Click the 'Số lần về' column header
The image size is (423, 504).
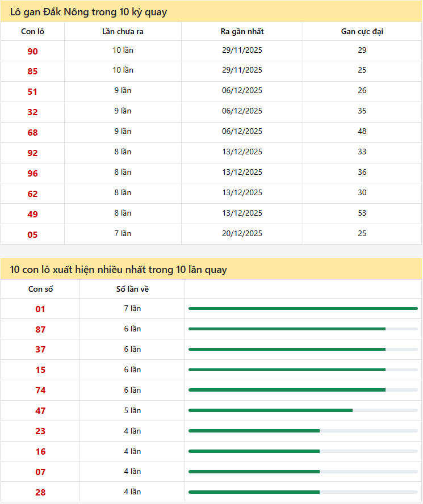(x=132, y=289)
